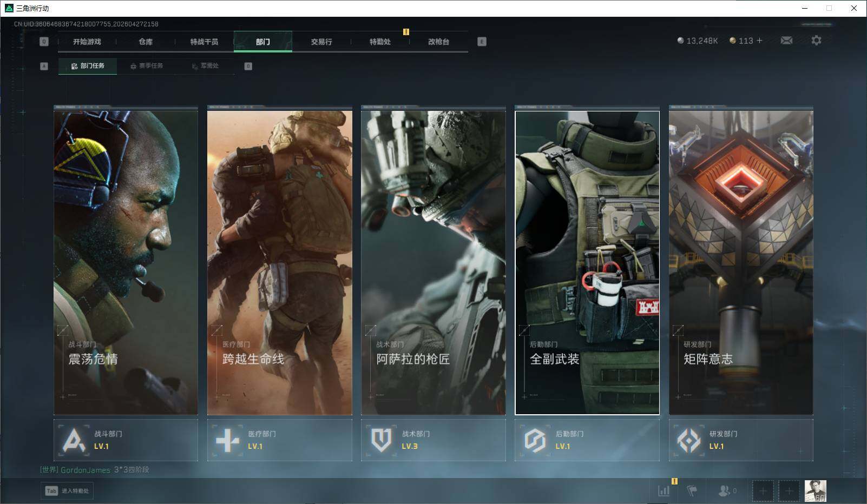The height and width of the screenshot is (504, 867).
Task: Click the 战术部门 shield emblem icon
Action: point(381,440)
